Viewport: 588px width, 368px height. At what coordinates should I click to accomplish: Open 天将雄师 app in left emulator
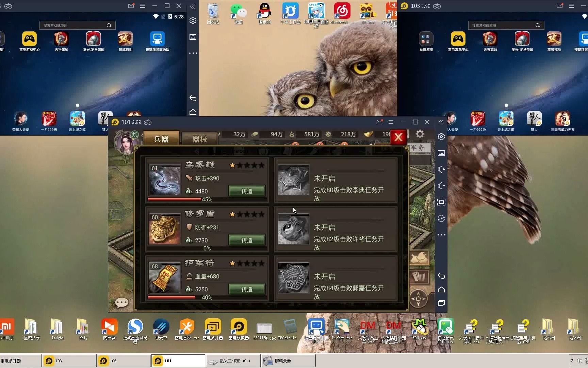[62, 42]
